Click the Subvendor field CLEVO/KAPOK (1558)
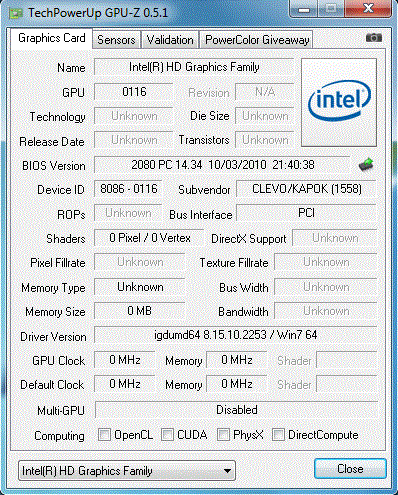Viewport: 398px width, 495px height. click(x=306, y=189)
